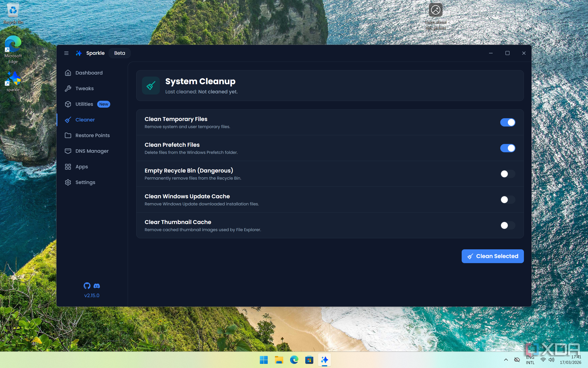Screen dimensions: 588x368
Task: Toggle the hamburger sidebar menu icon
Action: [66, 53]
